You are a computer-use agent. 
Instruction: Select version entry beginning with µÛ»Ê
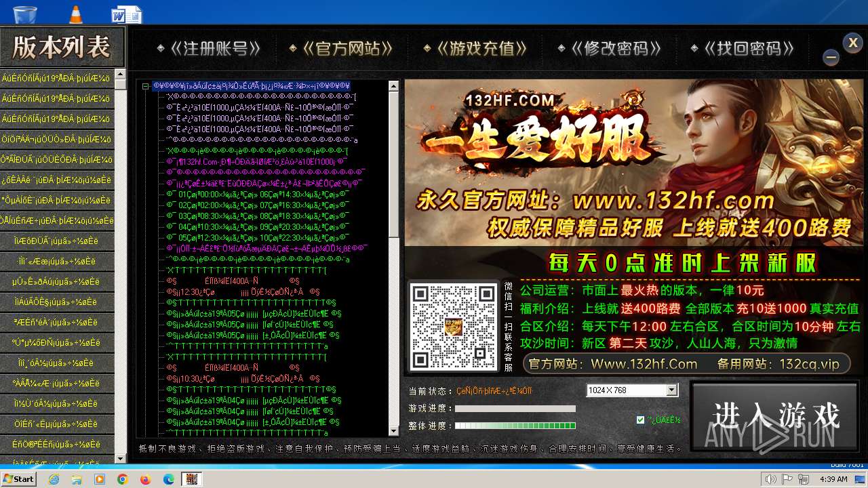(x=57, y=281)
